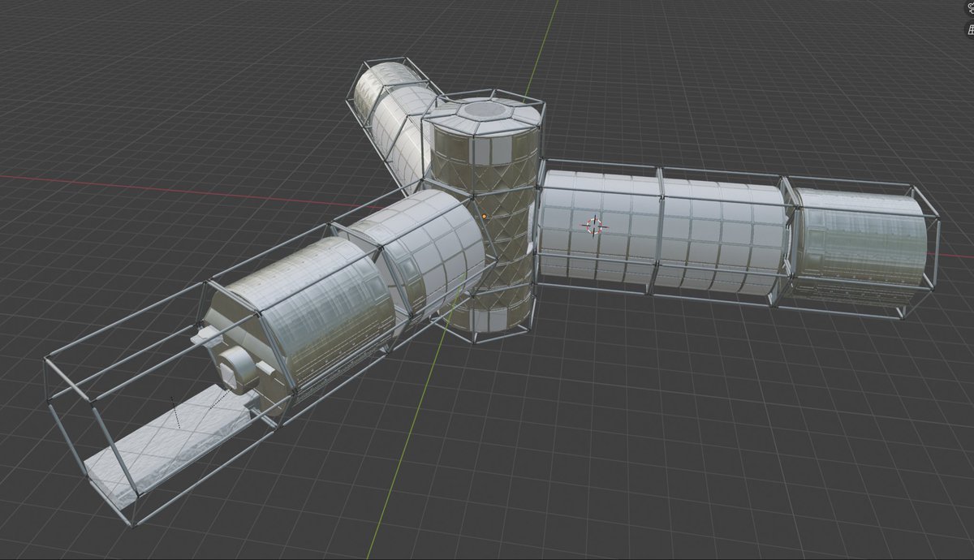Click the 3D cursor gizmo in the viewport
974x560 pixels.
593,226
